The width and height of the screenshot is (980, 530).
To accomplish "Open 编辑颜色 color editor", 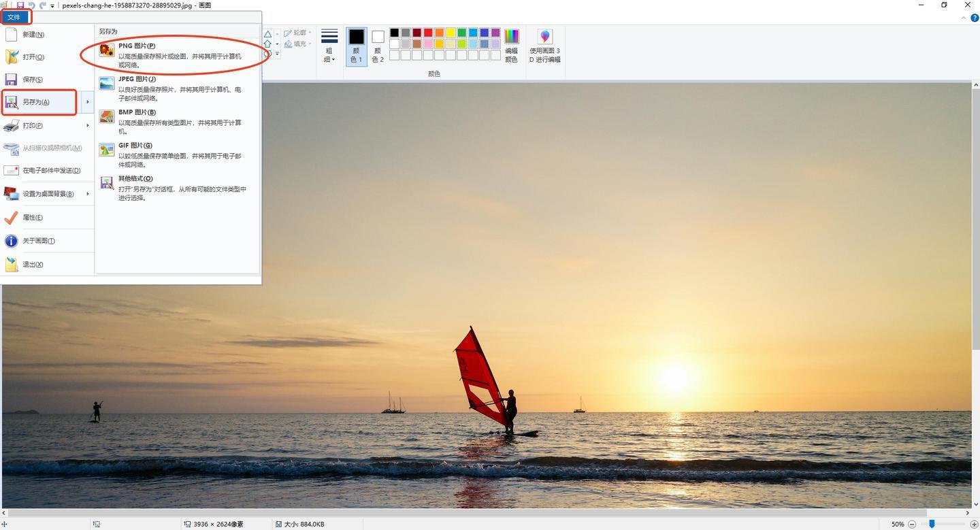I will pyautogui.click(x=511, y=46).
